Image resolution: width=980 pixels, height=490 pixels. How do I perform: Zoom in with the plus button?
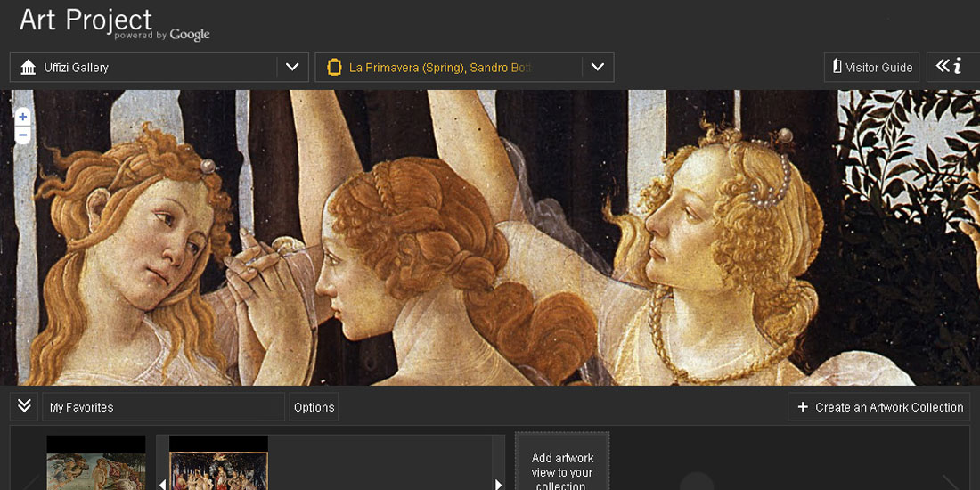(23, 117)
